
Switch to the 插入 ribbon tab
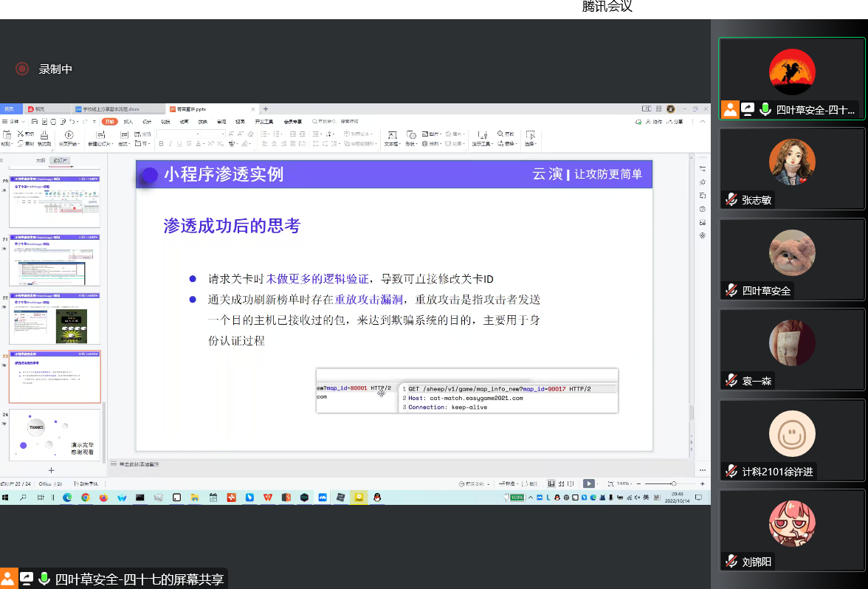128,121
